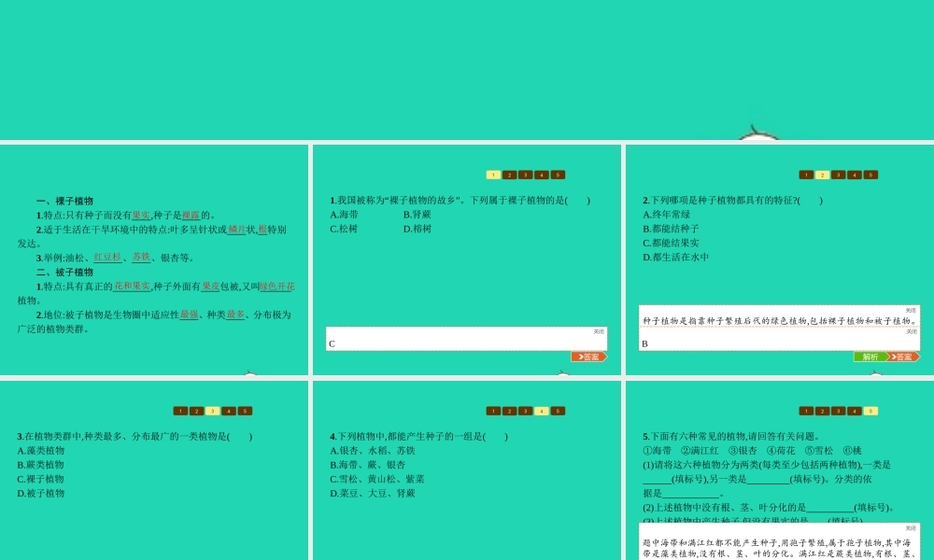Choose option A.终年常绿
The height and width of the screenshot is (560, 934).
tap(667, 215)
